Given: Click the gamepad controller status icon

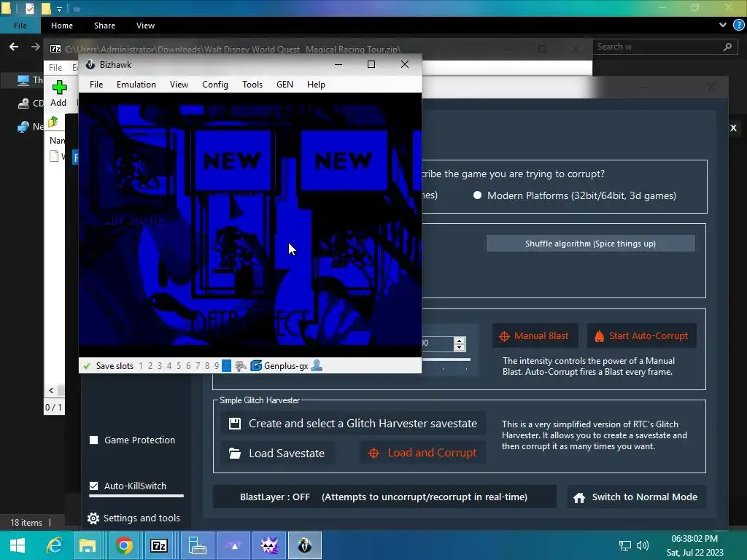Looking at the screenshot, I should coord(241,366).
